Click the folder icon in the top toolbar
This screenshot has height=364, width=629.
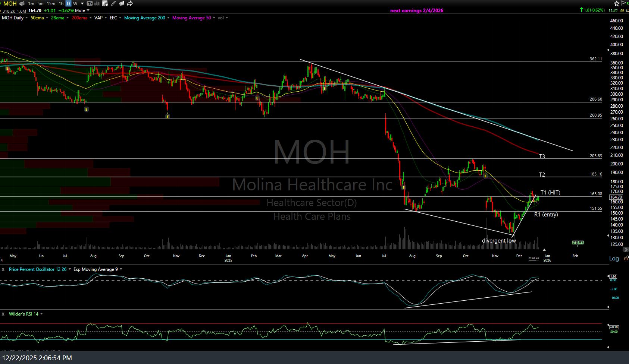[x=121, y=3]
